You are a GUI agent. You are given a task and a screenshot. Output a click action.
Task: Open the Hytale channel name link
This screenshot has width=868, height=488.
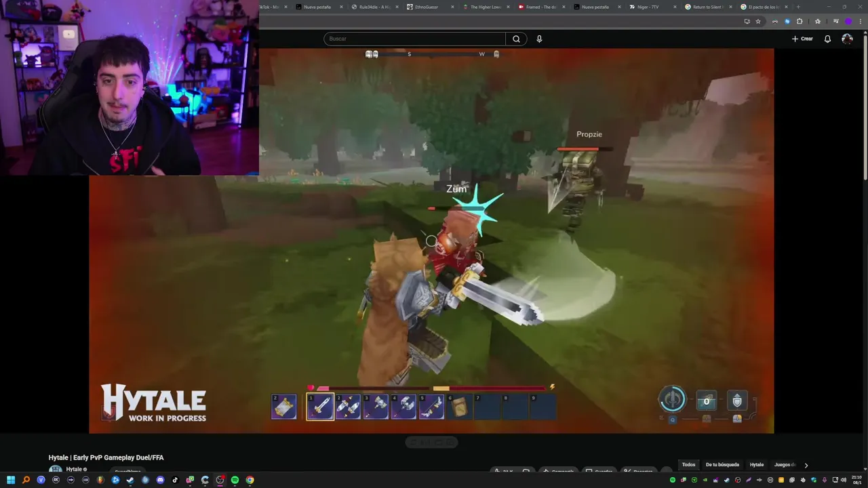pyautogui.click(x=74, y=469)
